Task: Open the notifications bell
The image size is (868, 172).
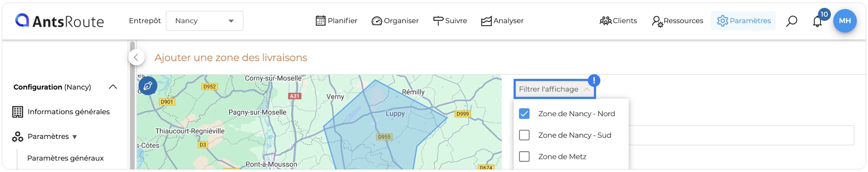Action: [817, 21]
